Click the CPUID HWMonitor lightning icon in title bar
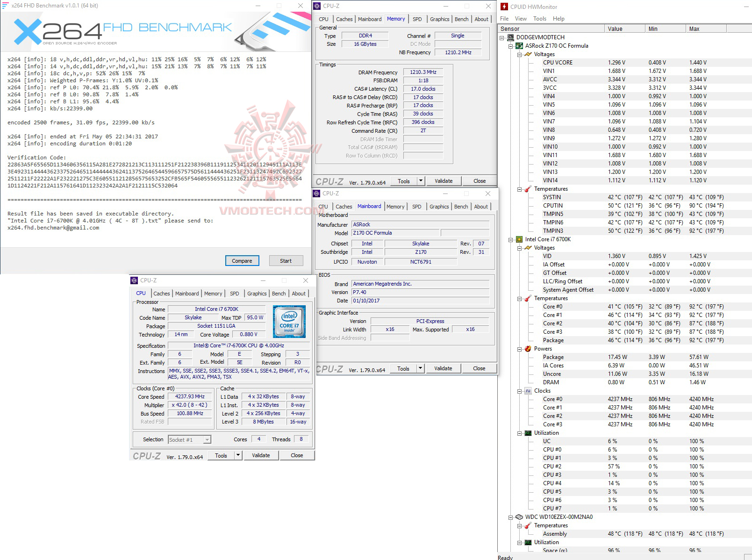Screen dimensions: 752x560 coord(504,7)
